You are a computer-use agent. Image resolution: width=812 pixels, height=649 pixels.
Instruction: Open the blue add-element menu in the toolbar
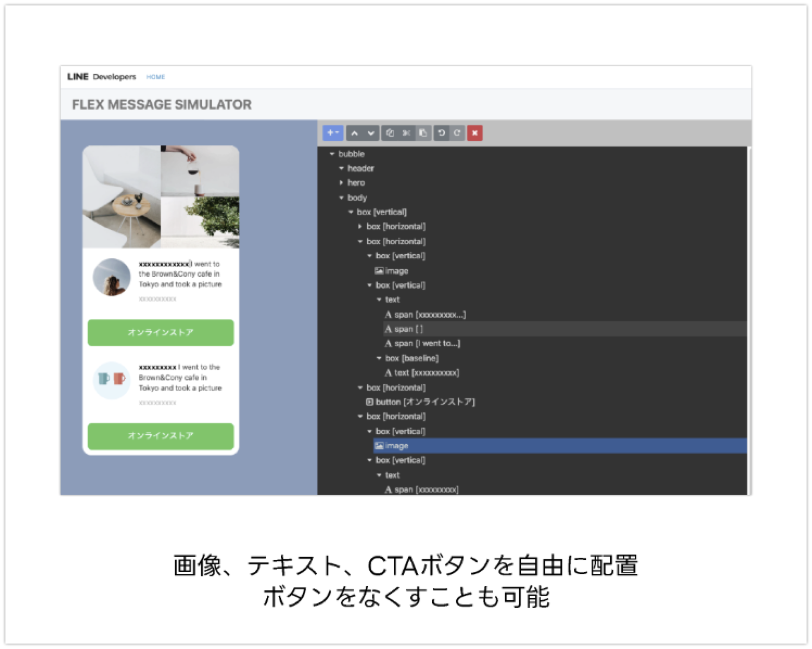coord(333,133)
